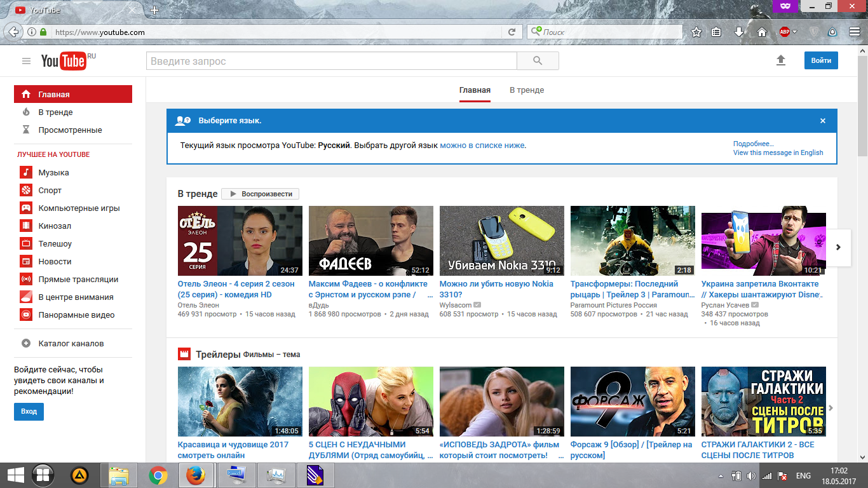
Task: Click the Воспроизвести play-all button
Action: (x=261, y=194)
